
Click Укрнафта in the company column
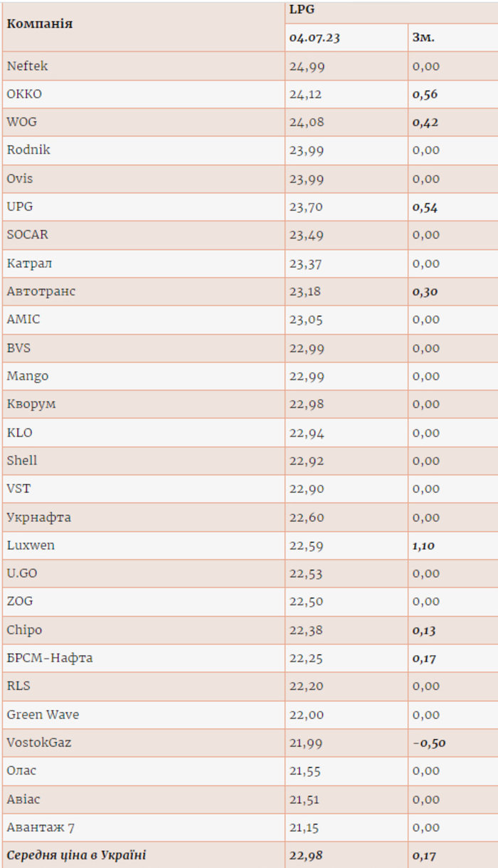(x=39, y=517)
